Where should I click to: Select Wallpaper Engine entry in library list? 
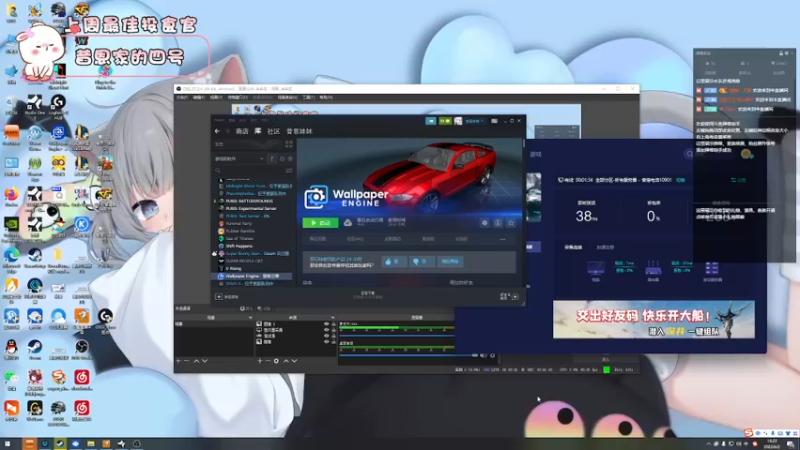click(x=253, y=276)
